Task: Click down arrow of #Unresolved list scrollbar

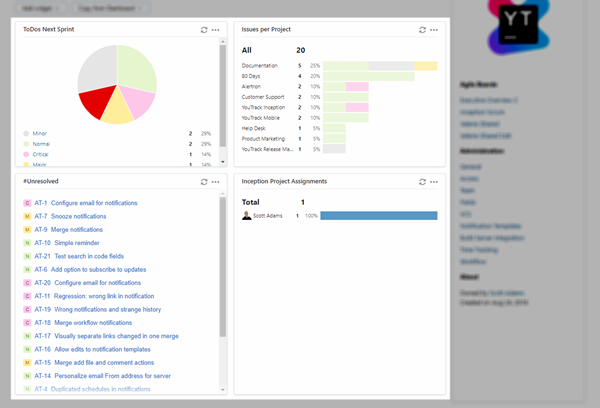Action: [x=223, y=390]
